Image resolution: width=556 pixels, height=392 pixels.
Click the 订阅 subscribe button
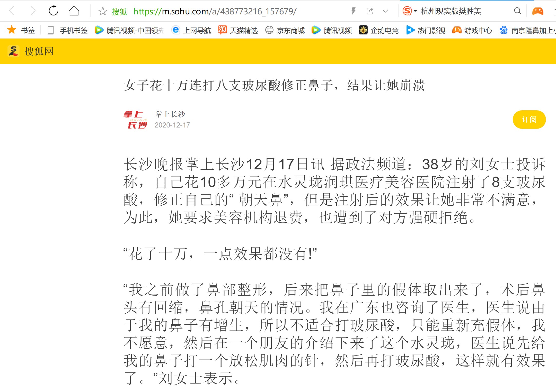pos(529,119)
